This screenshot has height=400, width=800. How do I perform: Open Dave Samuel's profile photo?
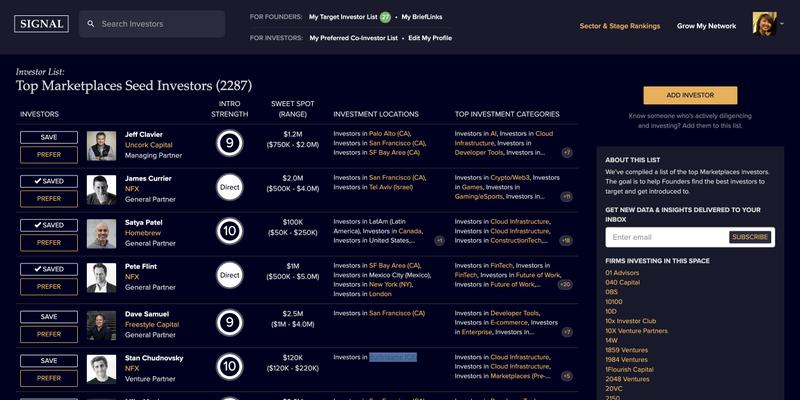click(x=101, y=326)
